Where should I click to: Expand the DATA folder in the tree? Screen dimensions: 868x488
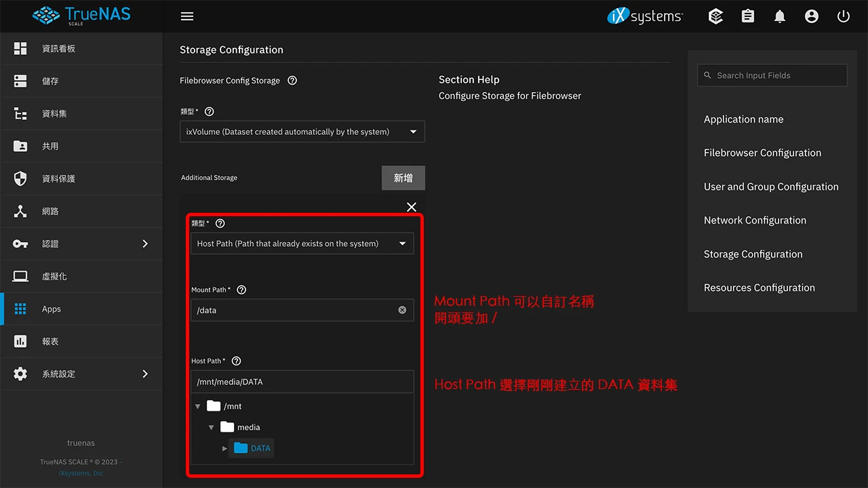pos(225,448)
